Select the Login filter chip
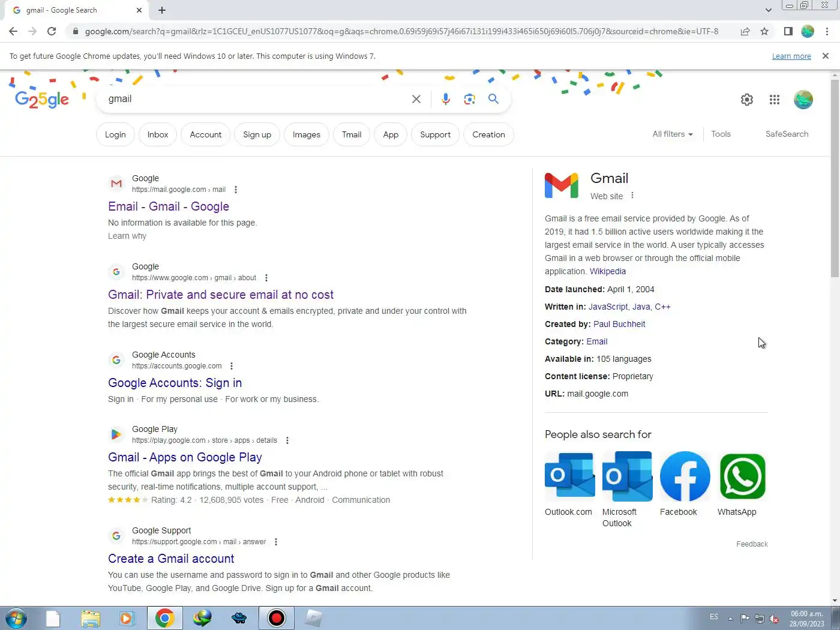Image resolution: width=840 pixels, height=630 pixels. [x=115, y=134]
